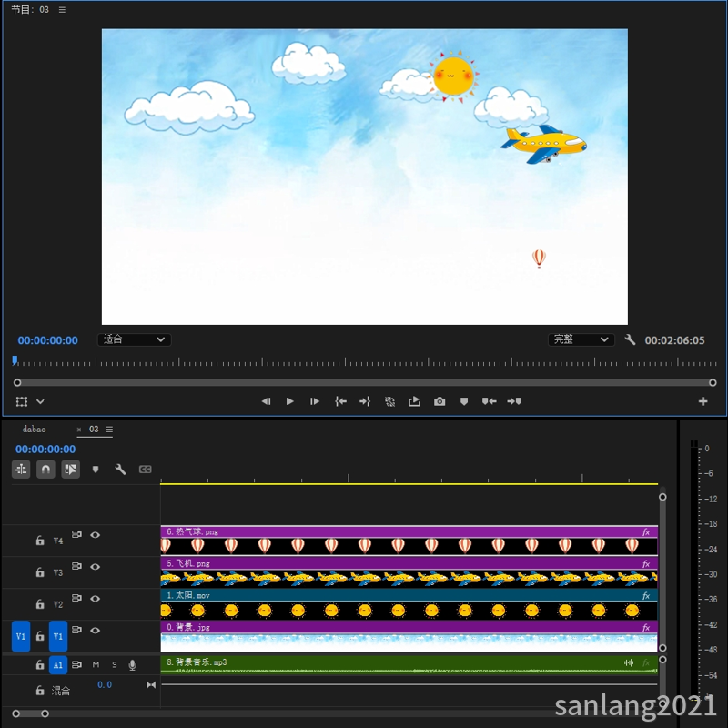Click Program monitor timecode 00:00:00:00

pos(48,340)
